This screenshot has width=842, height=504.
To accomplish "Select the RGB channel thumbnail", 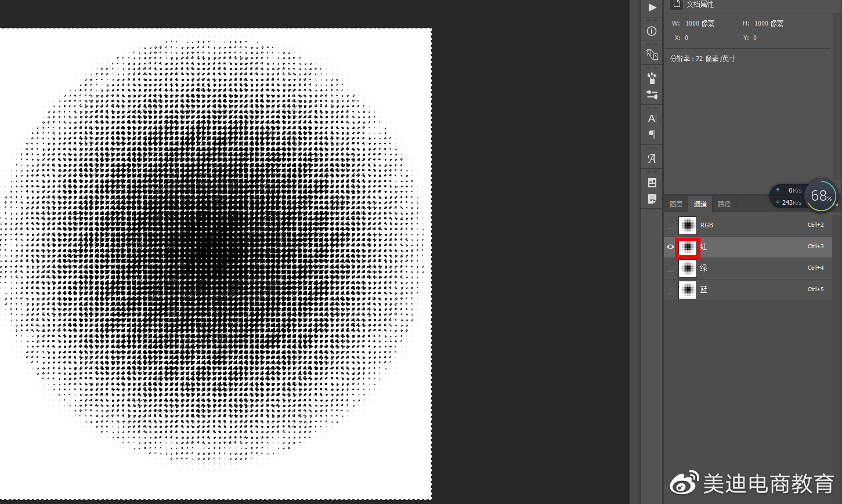I will coord(688,225).
